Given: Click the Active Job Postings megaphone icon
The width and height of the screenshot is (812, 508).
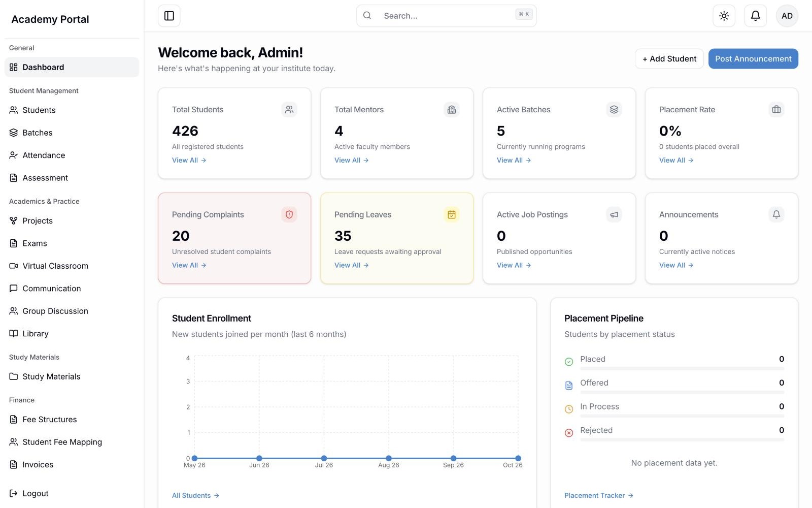Looking at the screenshot, I should coord(614,215).
